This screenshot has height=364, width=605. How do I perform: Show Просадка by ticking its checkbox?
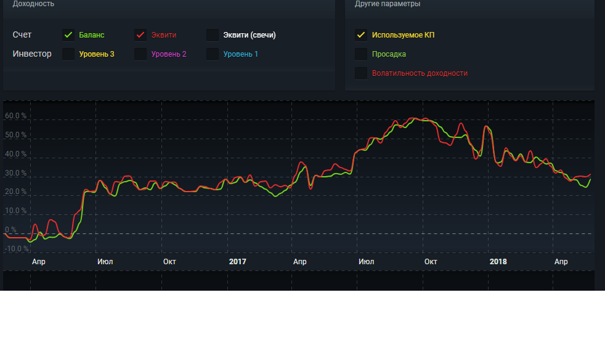tap(361, 54)
